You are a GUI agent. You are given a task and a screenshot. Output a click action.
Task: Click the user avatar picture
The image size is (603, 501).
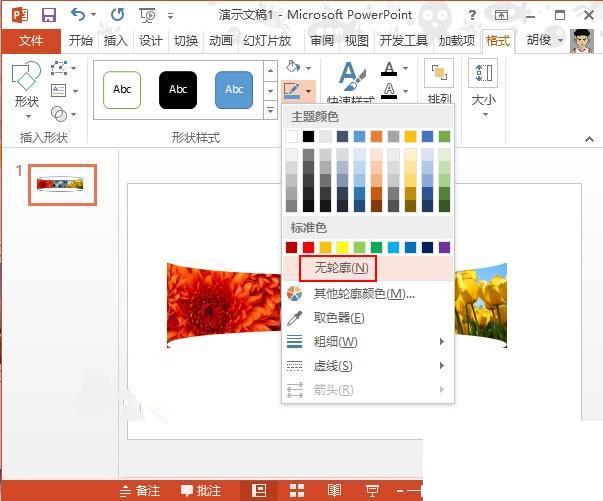point(582,41)
